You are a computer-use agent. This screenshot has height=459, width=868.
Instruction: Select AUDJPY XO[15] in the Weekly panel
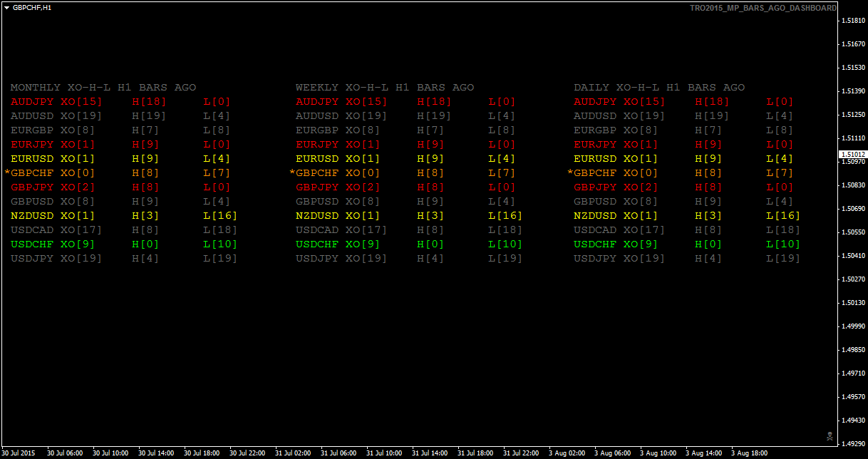point(341,102)
